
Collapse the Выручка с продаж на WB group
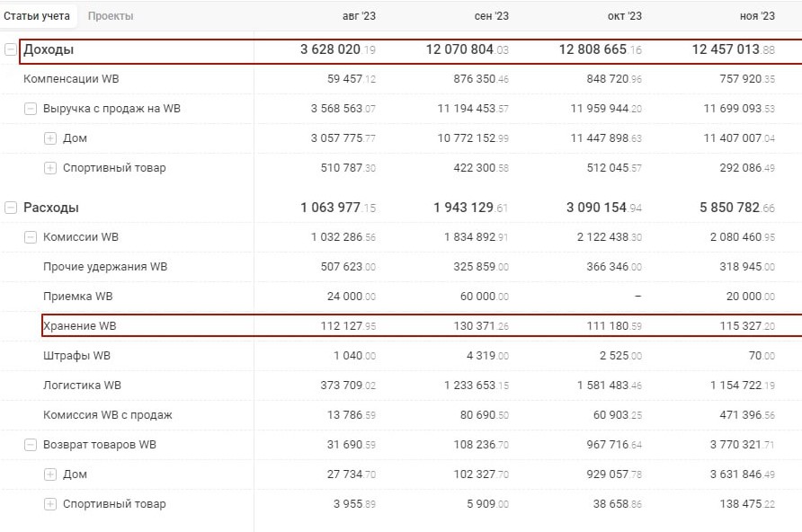[x=31, y=109]
